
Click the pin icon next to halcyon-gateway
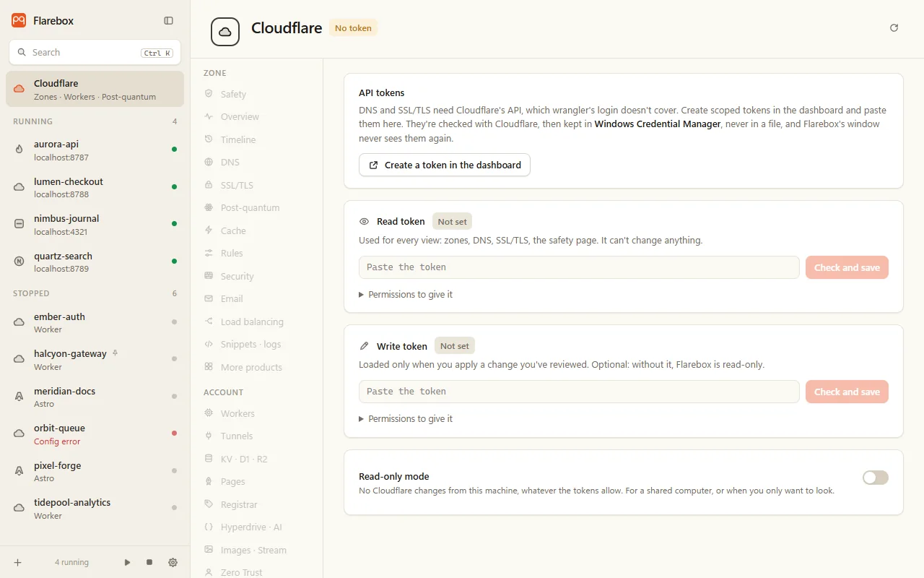pyautogui.click(x=115, y=353)
